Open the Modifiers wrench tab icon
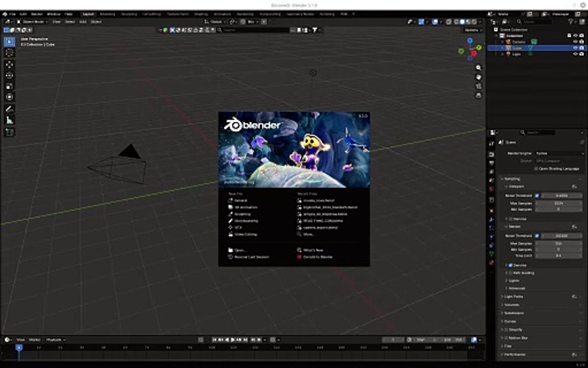Viewport: 588px width, 368px height. [x=492, y=220]
